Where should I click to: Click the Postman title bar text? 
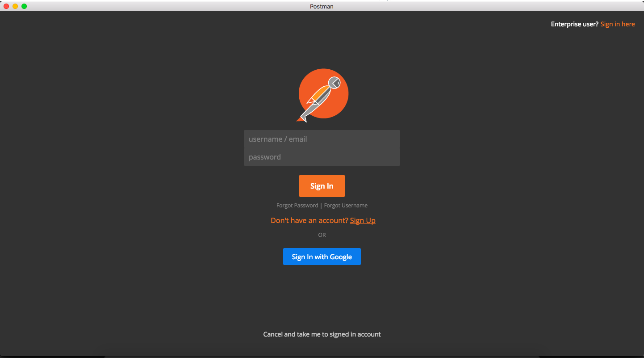coord(322,6)
